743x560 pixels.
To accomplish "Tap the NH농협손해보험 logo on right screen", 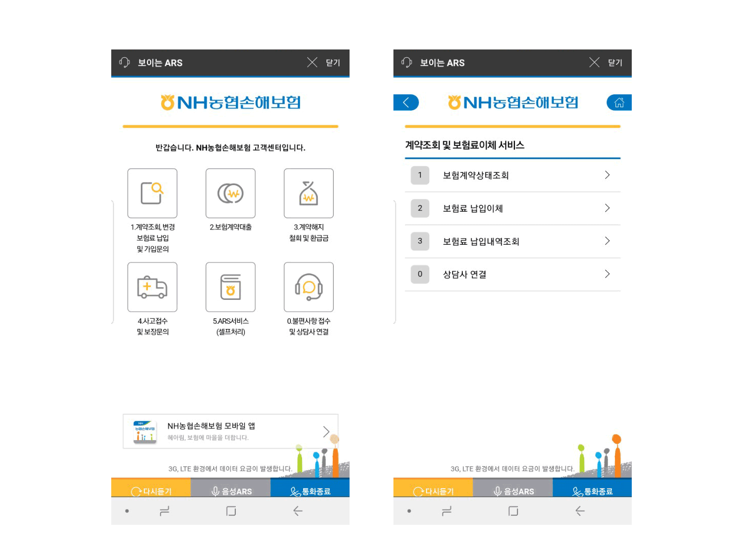I will click(x=513, y=103).
